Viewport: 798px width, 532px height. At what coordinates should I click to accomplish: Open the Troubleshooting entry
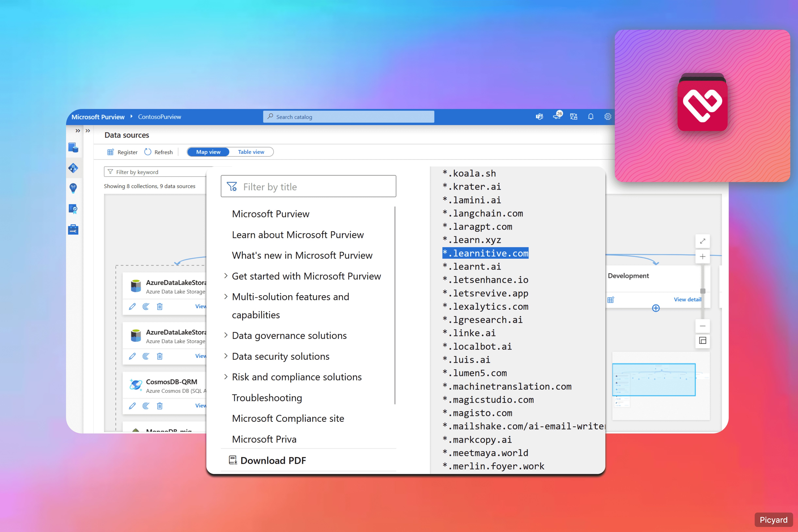tap(267, 398)
